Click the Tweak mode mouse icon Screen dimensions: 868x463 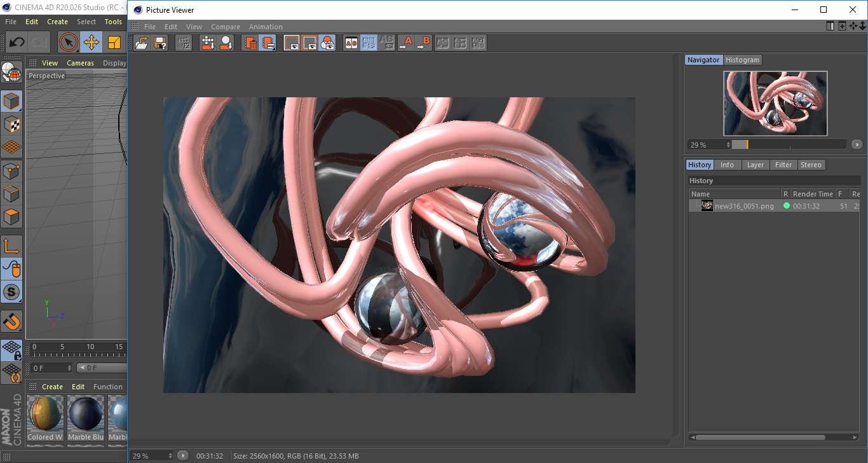[11, 269]
